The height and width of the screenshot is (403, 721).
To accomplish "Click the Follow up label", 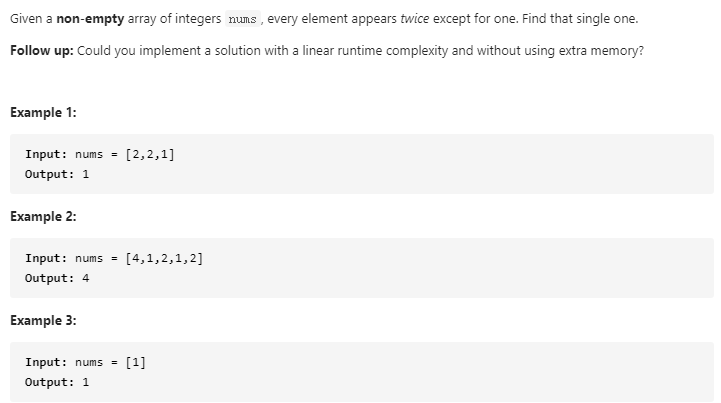I will pos(42,51).
